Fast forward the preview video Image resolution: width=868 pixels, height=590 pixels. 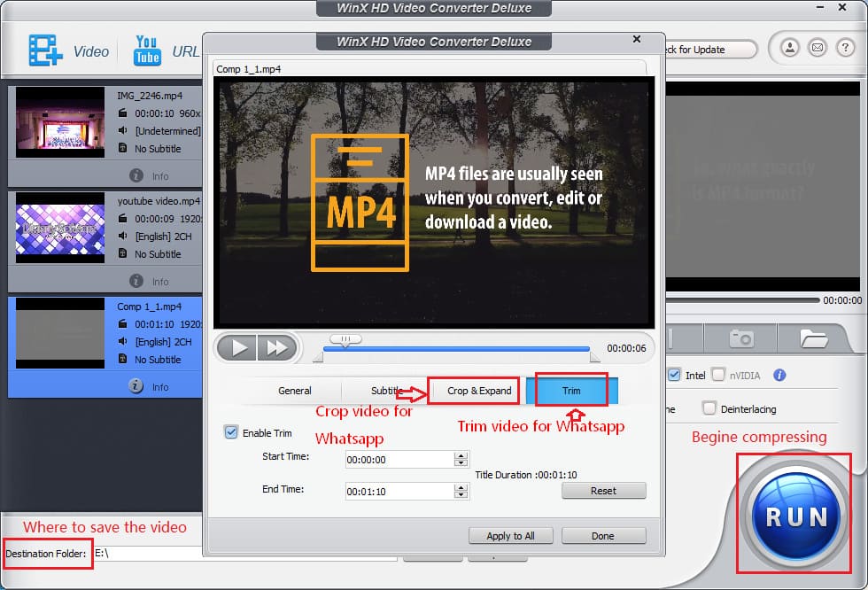276,347
